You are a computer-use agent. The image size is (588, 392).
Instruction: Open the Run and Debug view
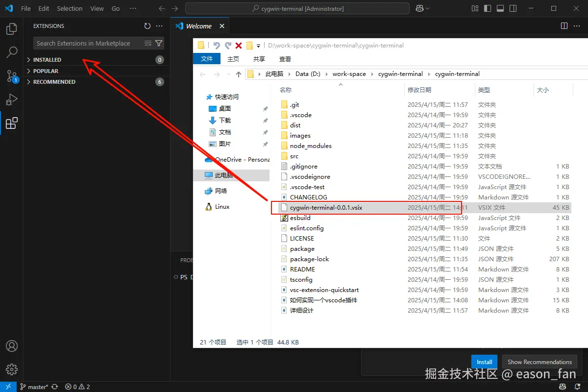[12, 99]
